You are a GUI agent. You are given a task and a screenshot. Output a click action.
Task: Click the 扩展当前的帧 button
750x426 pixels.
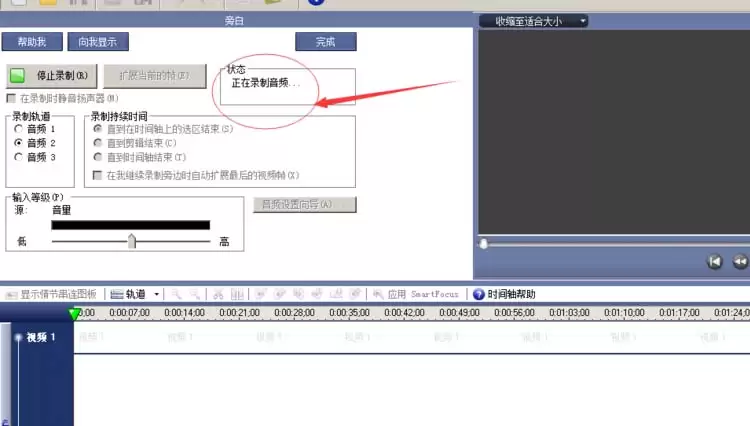[x=154, y=76]
